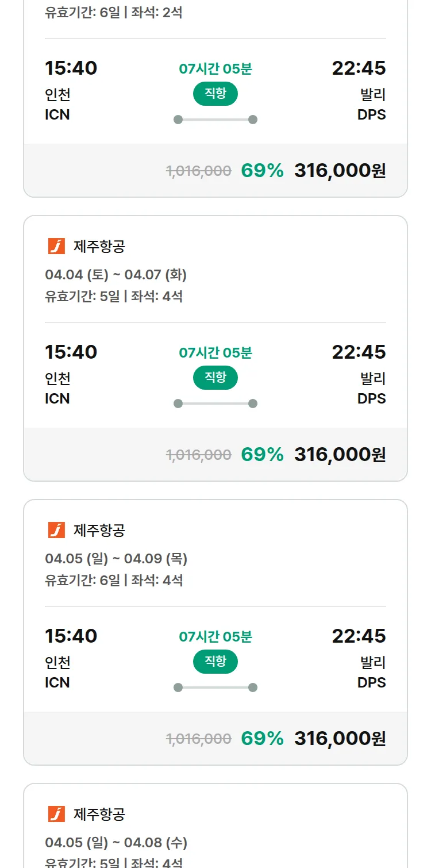Click 15:40 departure time on 04.04 (토) card
This screenshot has height=868, width=431.
pos(71,352)
